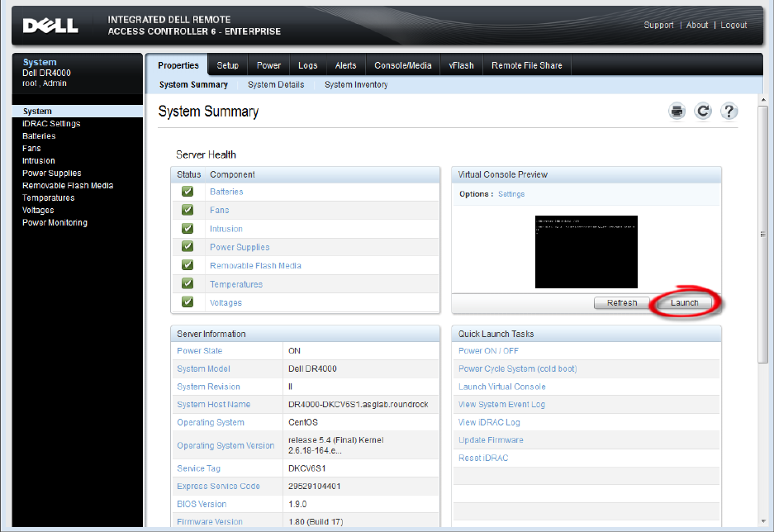This screenshot has width=774, height=532.
Task: Select the System Details sub-tab
Action: pos(276,85)
